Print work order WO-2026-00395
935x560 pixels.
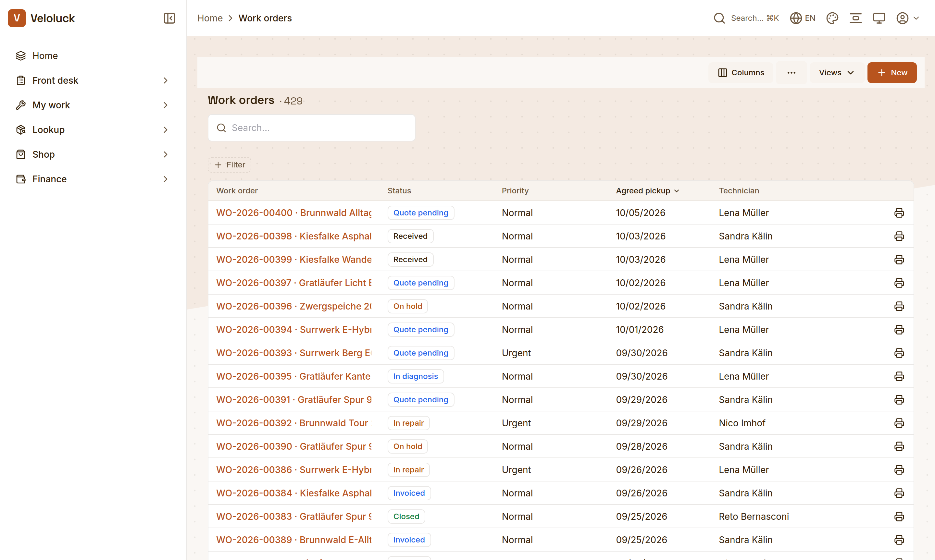[899, 376]
